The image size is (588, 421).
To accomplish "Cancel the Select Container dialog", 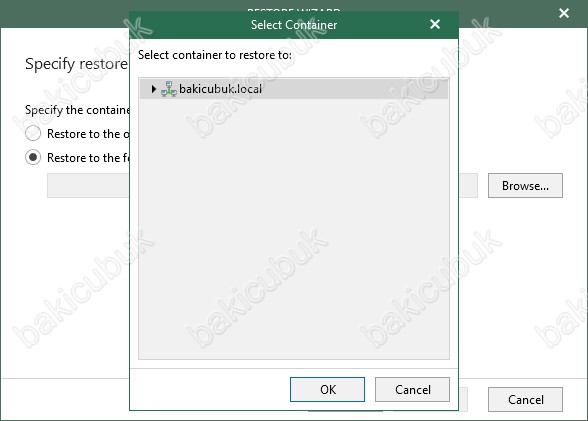I will coord(412,390).
